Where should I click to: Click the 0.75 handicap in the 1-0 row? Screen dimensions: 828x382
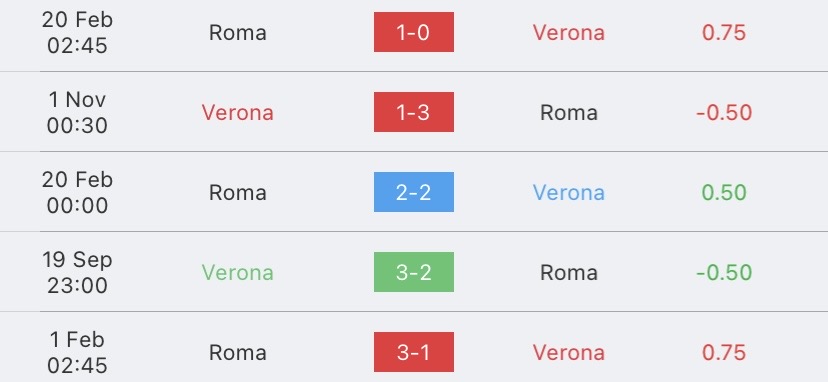pyautogui.click(x=724, y=33)
